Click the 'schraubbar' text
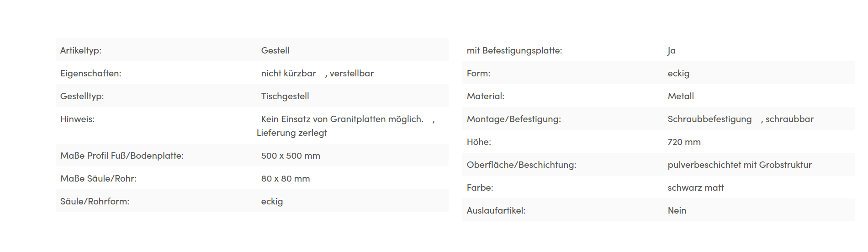Viewport: 868px width, 252px height. [789, 119]
